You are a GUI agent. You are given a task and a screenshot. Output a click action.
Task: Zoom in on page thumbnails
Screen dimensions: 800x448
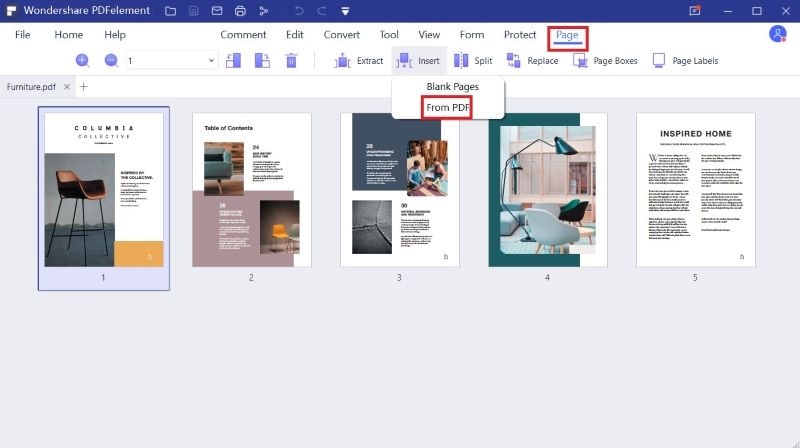[82, 61]
